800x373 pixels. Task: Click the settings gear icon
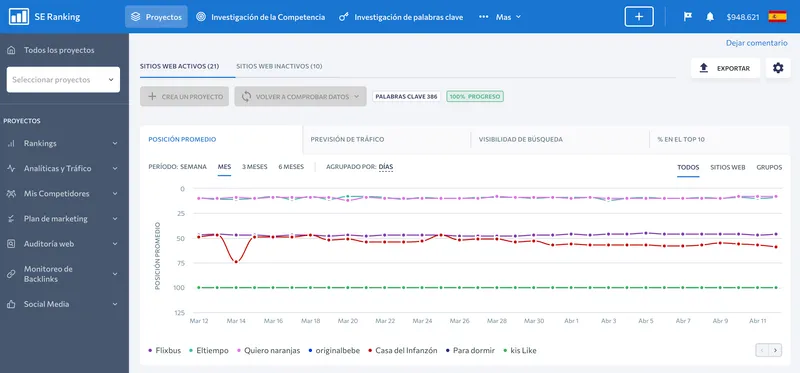click(x=778, y=68)
